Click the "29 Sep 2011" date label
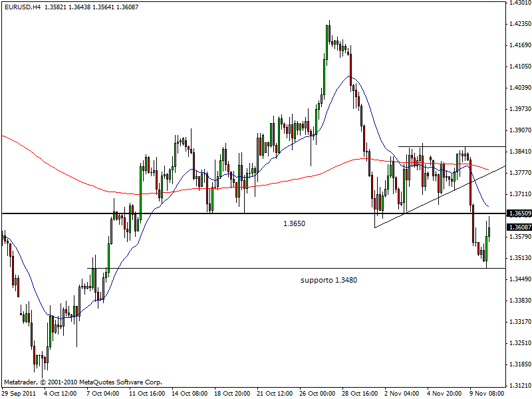Image resolution: width=532 pixels, height=399 pixels. pyautogui.click(x=20, y=393)
